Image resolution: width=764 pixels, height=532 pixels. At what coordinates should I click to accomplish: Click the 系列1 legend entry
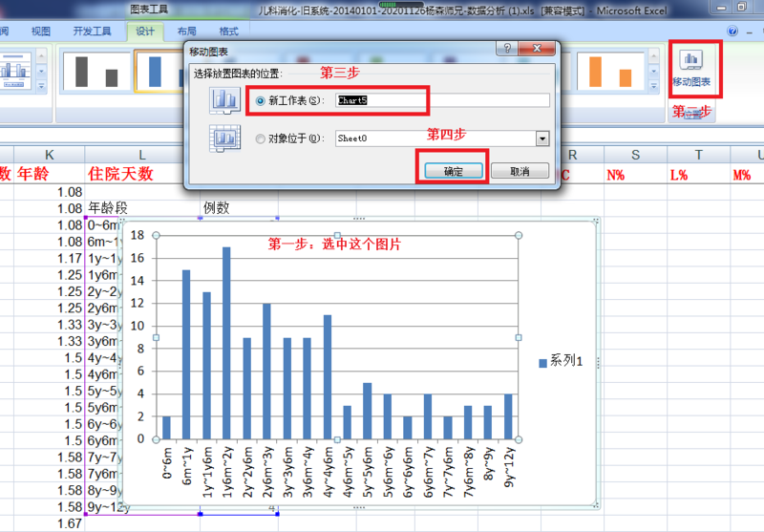[561, 361]
